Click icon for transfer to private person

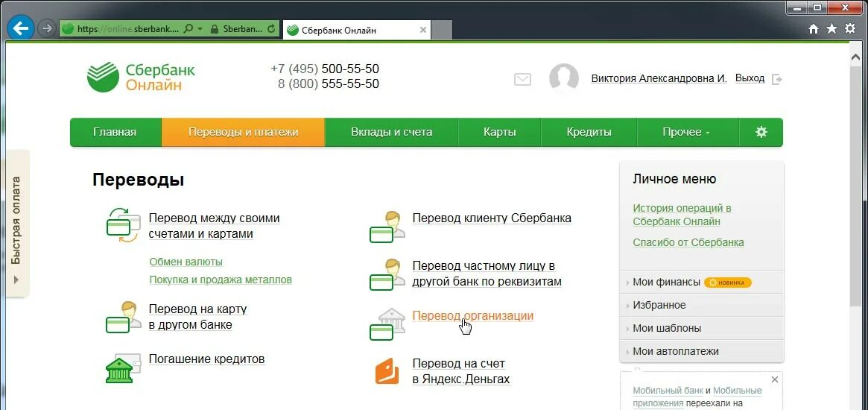tap(387, 274)
